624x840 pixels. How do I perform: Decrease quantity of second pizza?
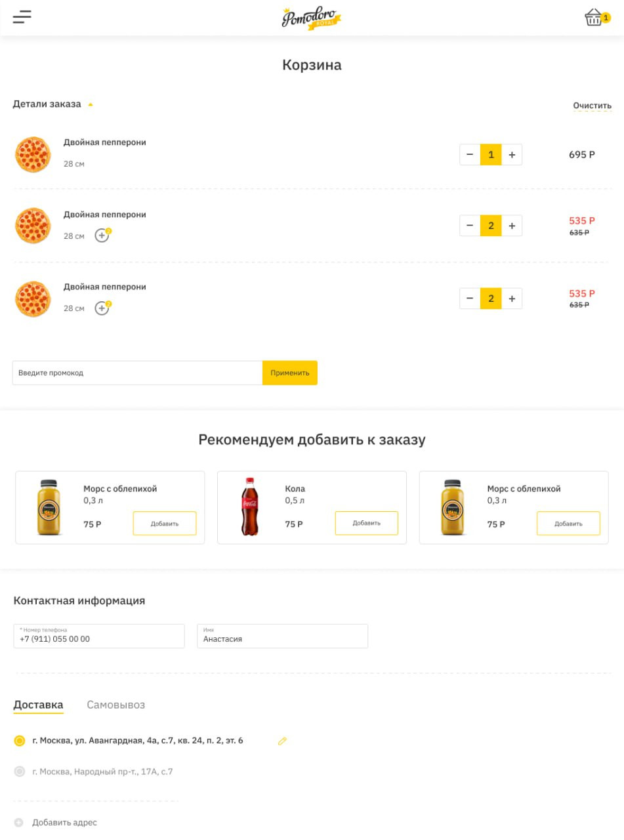[x=470, y=226]
